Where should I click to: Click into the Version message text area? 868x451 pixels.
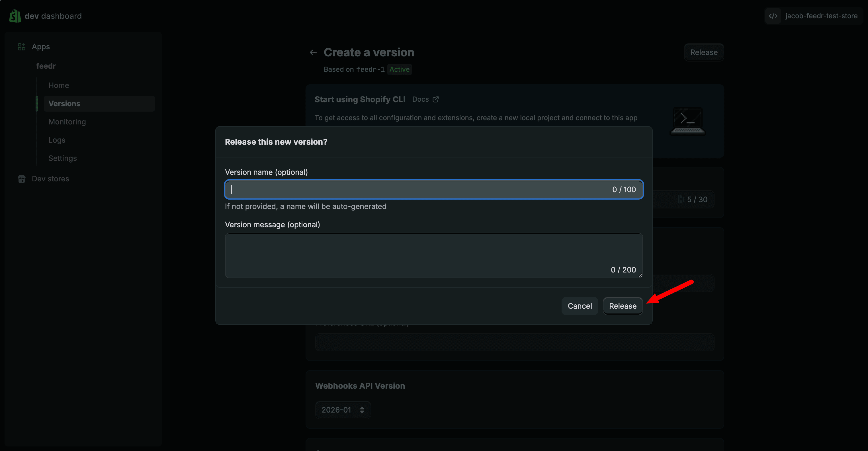click(434, 255)
